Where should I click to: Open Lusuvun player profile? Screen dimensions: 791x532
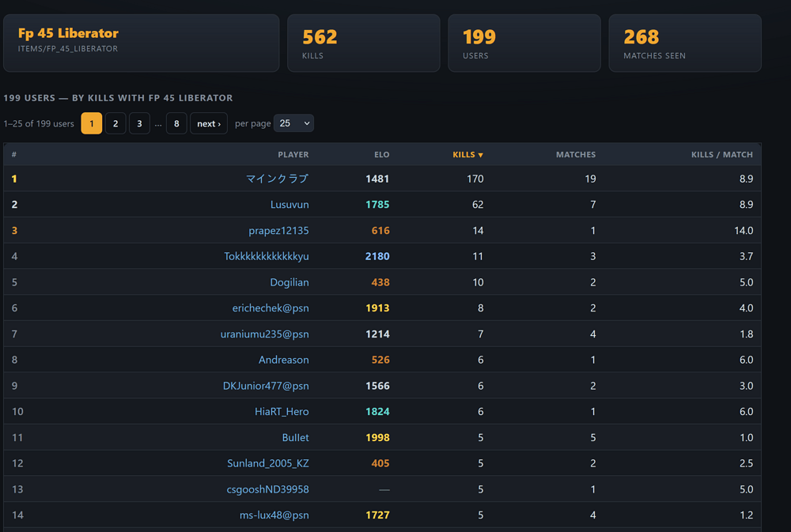click(x=290, y=205)
